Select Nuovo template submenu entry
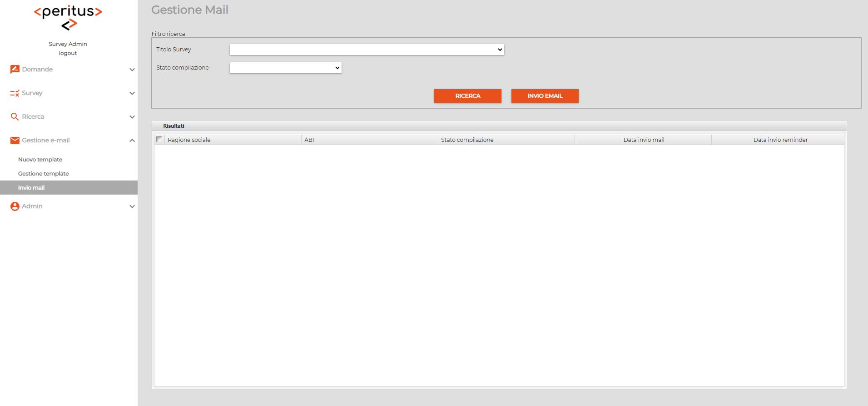 pyautogui.click(x=40, y=160)
